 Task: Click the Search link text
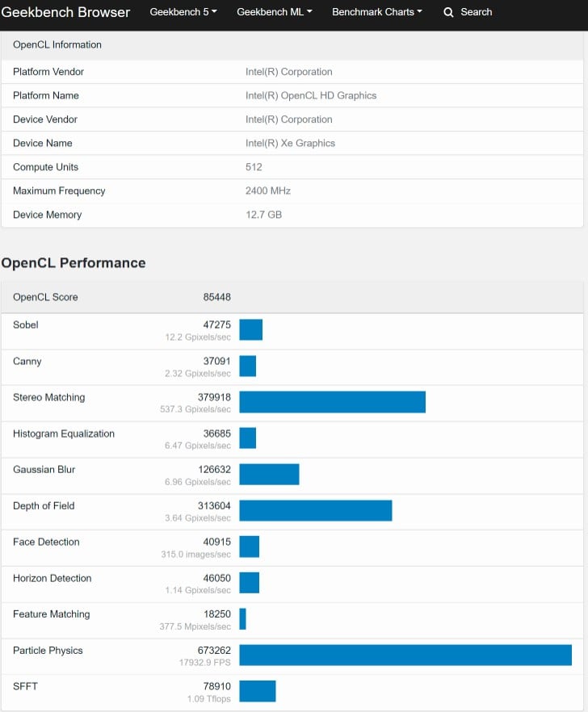pyautogui.click(x=477, y=12)
